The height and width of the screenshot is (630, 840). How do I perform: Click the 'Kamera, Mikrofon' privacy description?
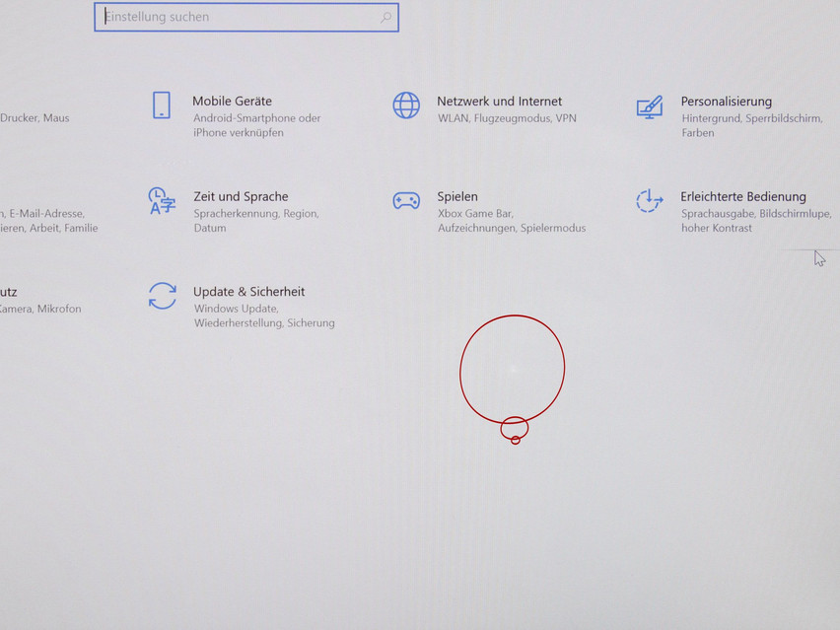[x=39, y=309]
